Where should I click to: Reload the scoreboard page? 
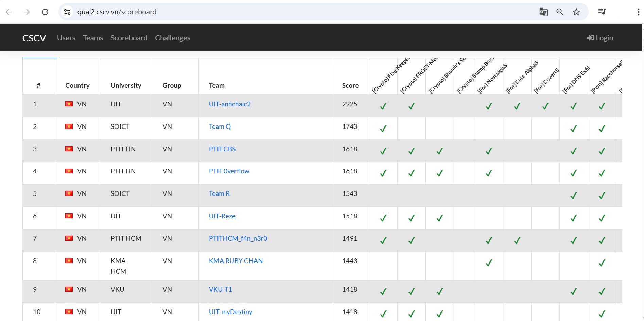[45, 12]
